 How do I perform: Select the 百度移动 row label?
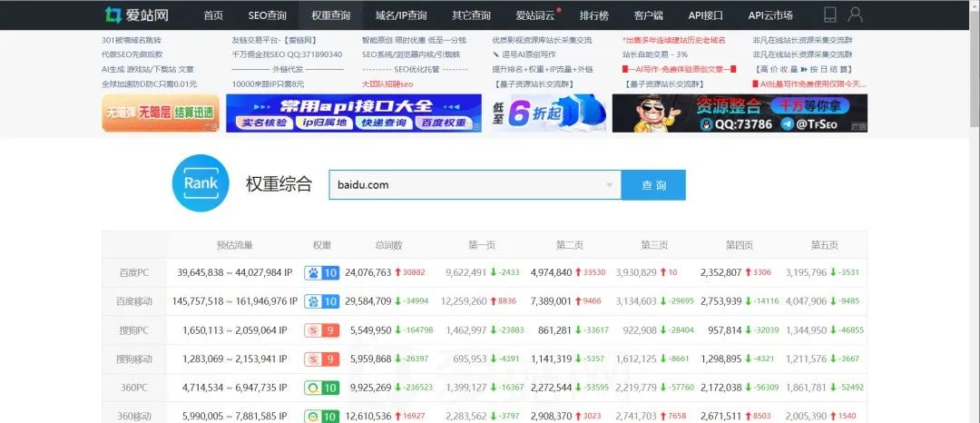tap(134, 301)
